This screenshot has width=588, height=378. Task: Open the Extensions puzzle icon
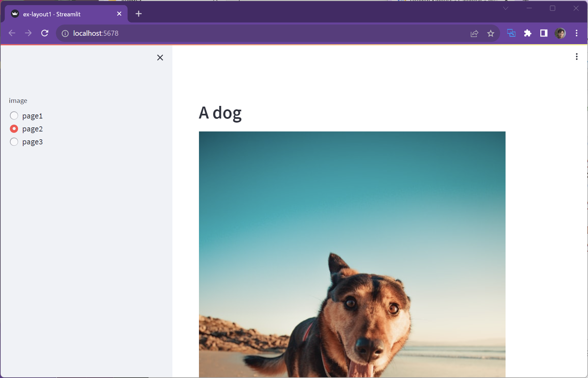[x=527, y=33]
